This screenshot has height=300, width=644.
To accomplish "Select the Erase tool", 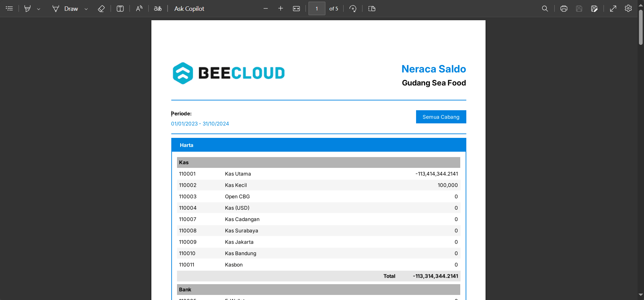I will click(101, 8).
